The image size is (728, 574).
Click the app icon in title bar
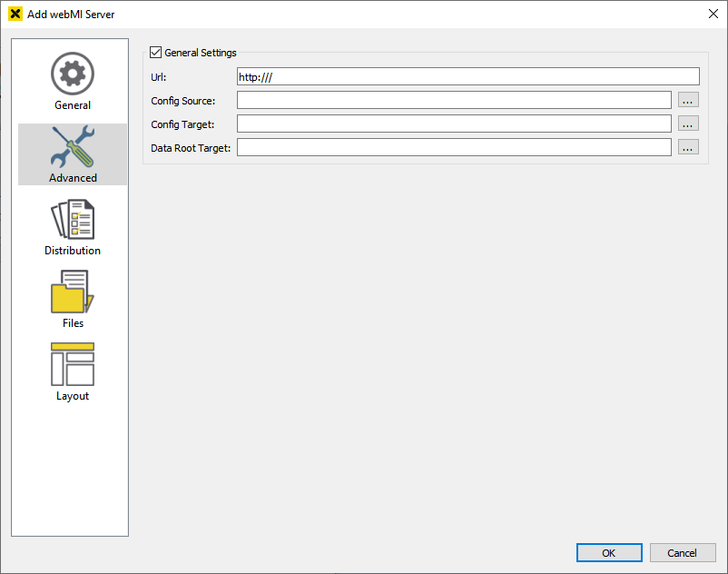tap(15, 15)
